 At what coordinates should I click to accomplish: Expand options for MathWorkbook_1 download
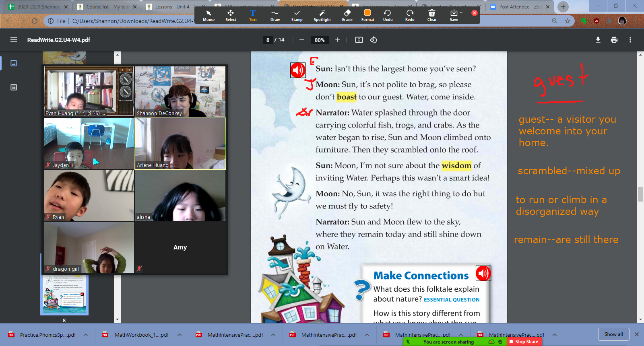pos(180,335)
